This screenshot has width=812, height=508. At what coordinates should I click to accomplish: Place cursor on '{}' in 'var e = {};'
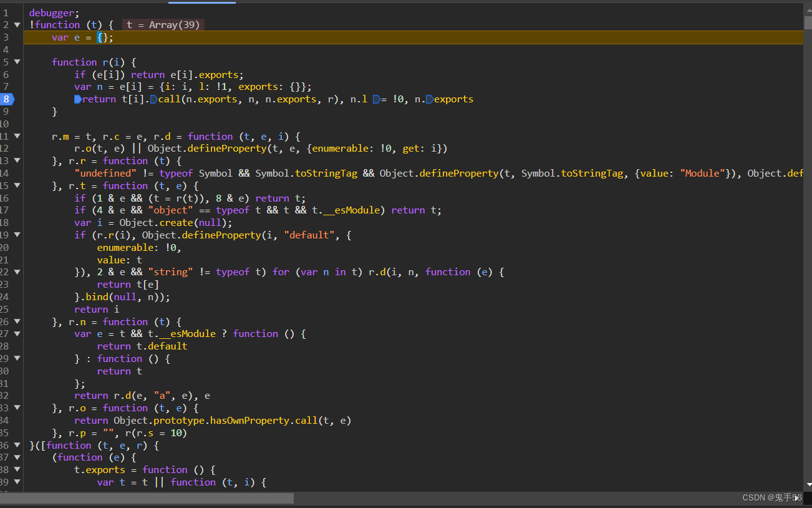102,37
